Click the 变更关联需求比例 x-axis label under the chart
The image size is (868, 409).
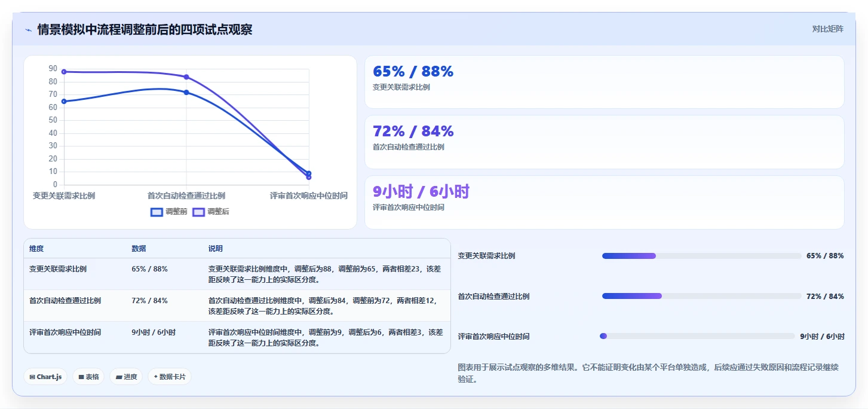coord(64,196)
